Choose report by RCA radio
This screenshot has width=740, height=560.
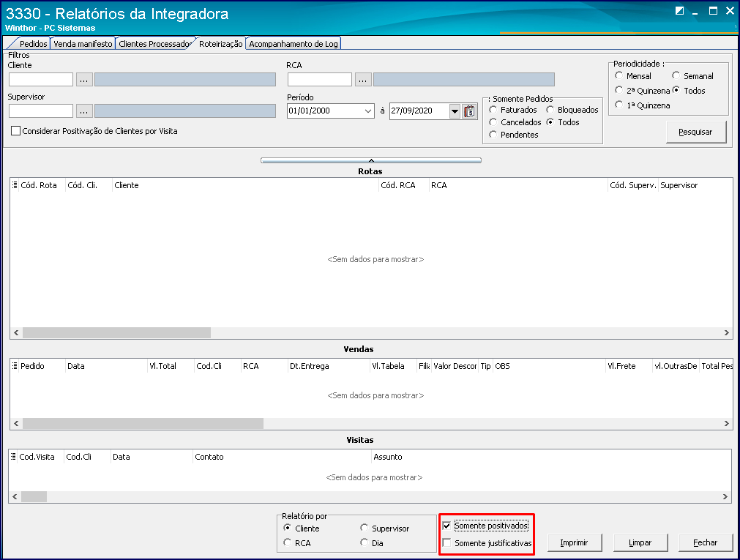point(287,542)
